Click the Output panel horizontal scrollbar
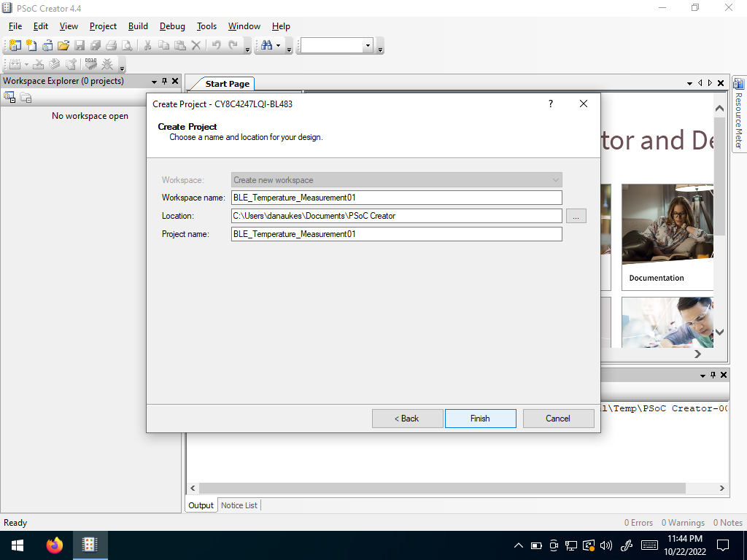 pyautogui.click(x=442, y=488)
